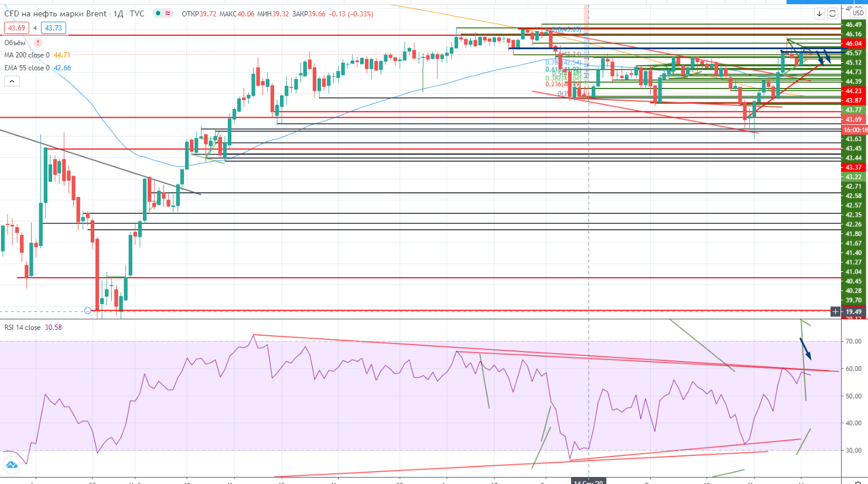Toggle the market status indicator pill beside TVC
The width and height of the screenshot is (868, 484).
(x=163, y=13)
